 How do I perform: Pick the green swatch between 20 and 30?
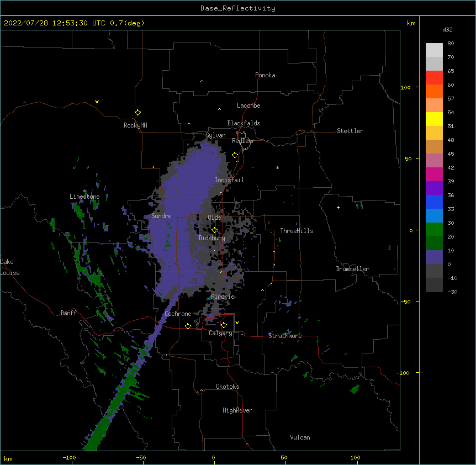pos(434,230)
